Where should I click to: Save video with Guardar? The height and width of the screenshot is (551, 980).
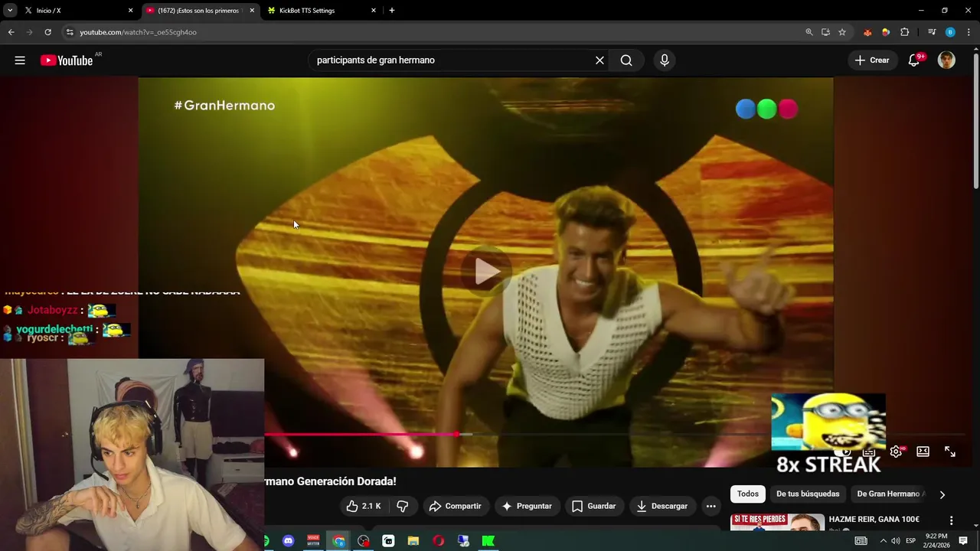(x=594, y=506)
